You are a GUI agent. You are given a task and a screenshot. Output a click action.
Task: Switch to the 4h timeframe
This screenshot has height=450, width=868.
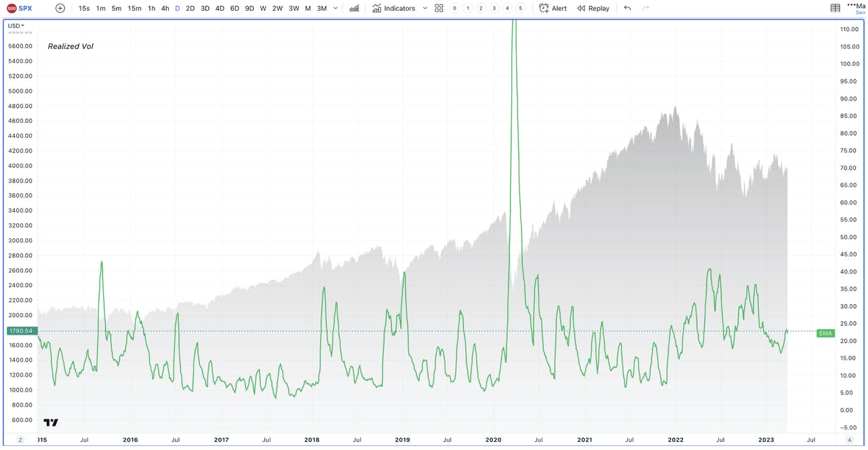[165, 8]
